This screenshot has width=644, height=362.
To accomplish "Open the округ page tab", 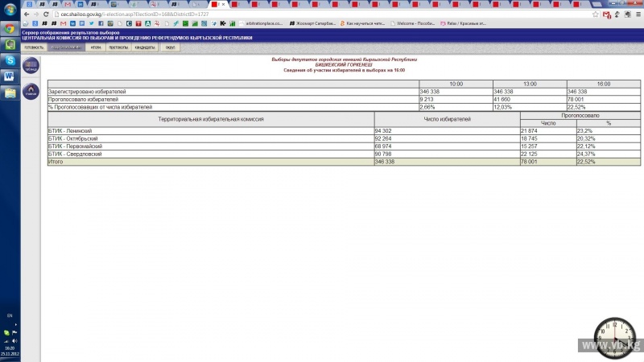I will pos(170,47).
